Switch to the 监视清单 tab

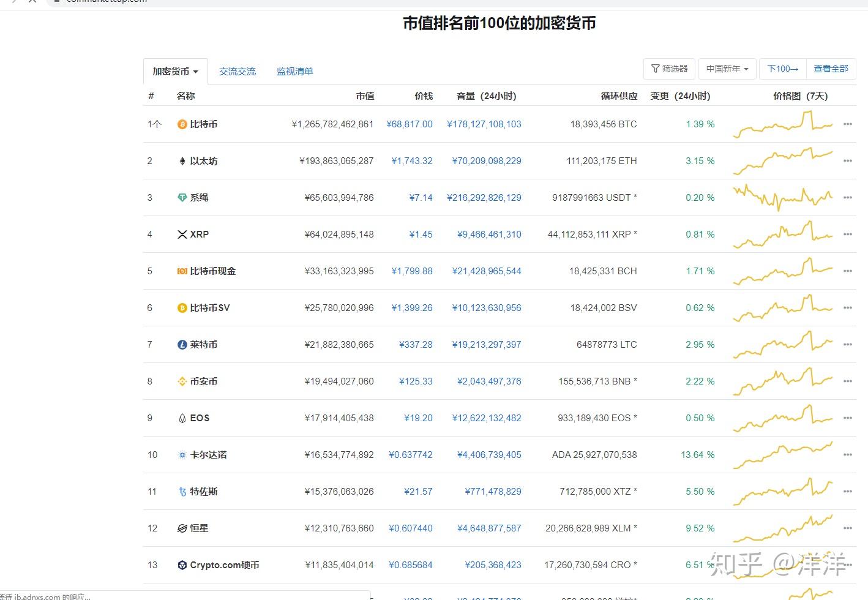coord(295,72)
